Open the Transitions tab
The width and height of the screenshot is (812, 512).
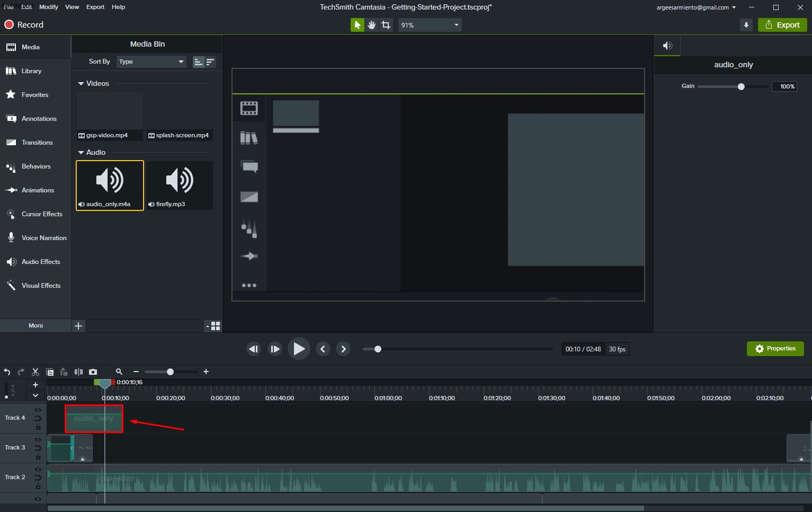tap(35, 143)
